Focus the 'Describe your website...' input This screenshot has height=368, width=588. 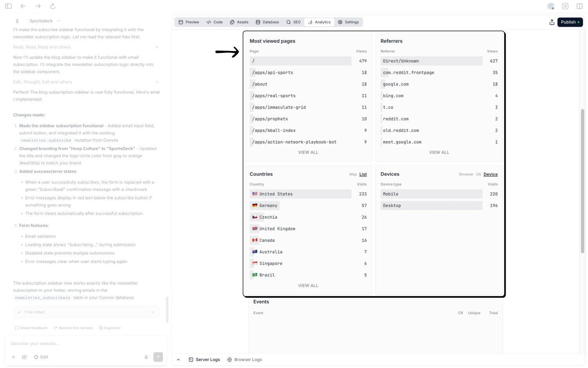coord(85,344)
